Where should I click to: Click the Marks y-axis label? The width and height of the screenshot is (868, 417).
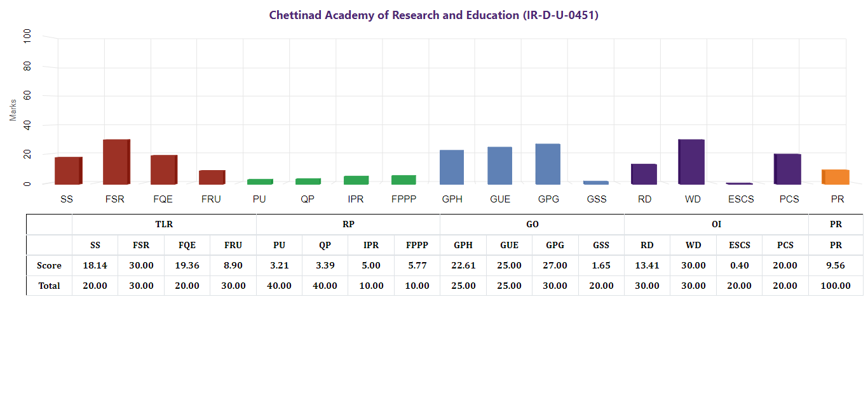[13, 109]
